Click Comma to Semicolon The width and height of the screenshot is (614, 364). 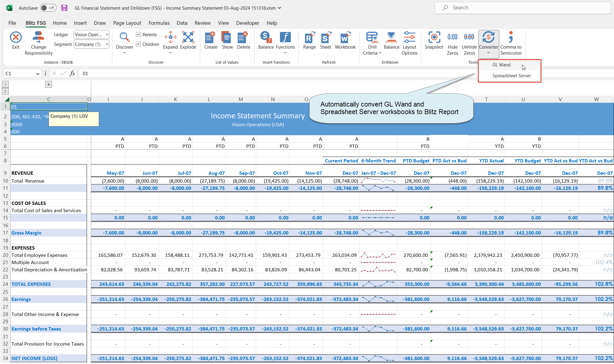pyautogui.click(x=511, y=43)
